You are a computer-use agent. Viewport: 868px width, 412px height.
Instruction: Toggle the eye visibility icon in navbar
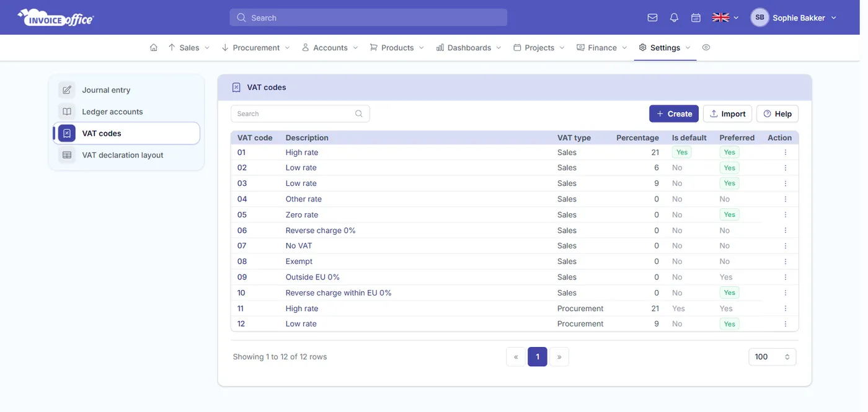[x=706, y=48]
